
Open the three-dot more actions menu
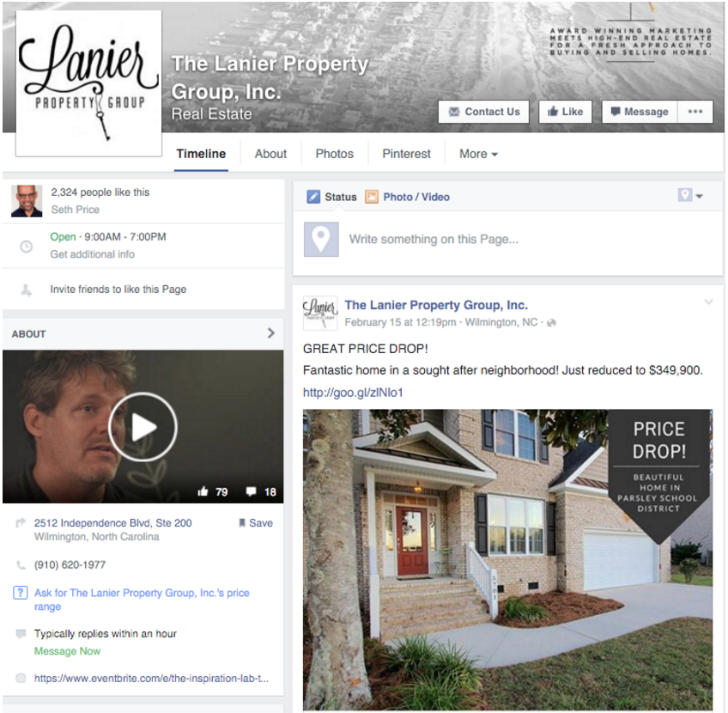tap(695, 112)
